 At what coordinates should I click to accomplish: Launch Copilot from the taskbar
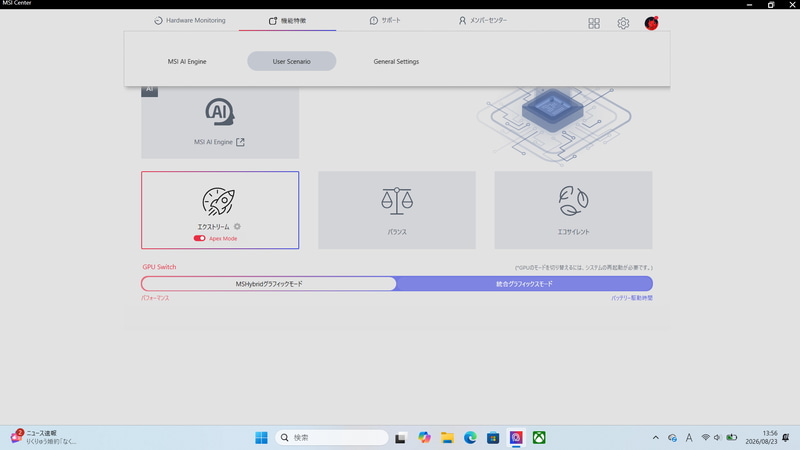(424, 438)
